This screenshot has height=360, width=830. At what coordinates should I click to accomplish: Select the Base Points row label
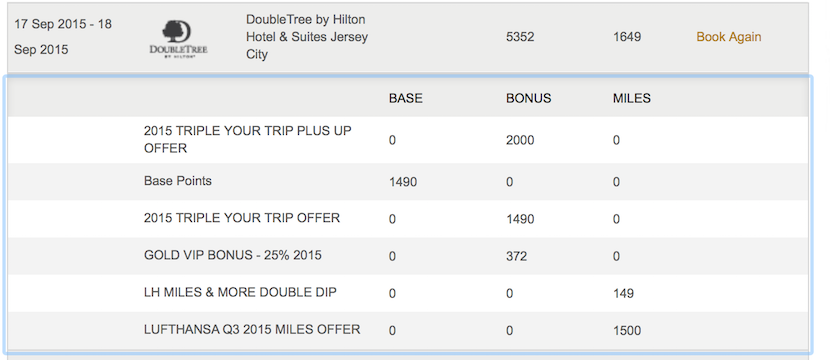[178, 181]
